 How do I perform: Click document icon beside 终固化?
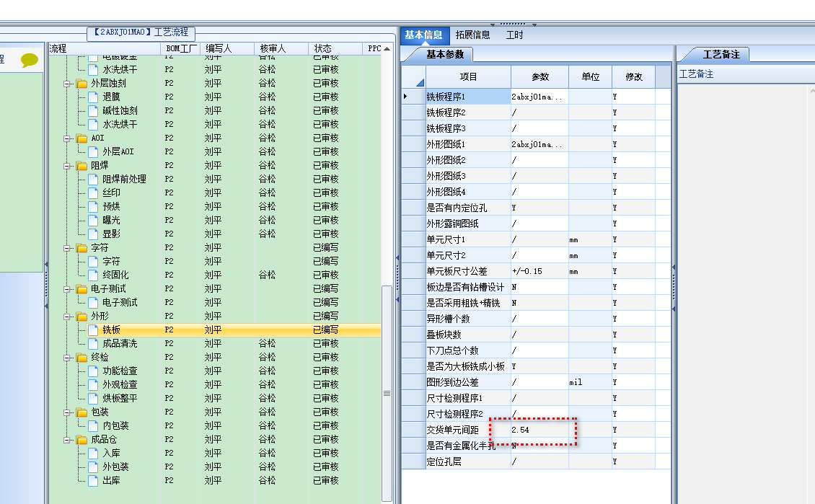(x=93, y=275)
